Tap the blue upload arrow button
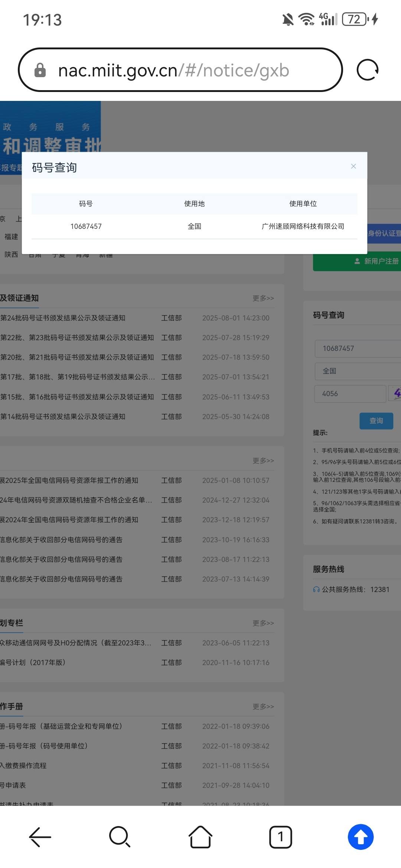 click(361, 837)
